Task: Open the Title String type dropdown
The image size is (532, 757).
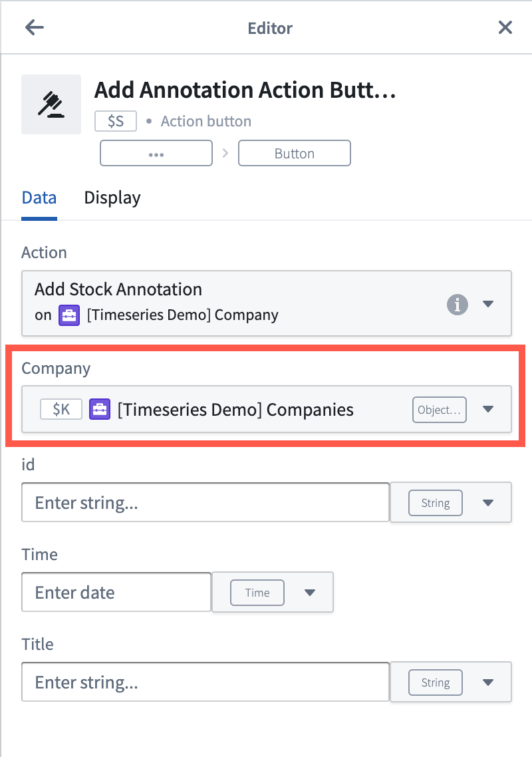Action: point(488,682)
